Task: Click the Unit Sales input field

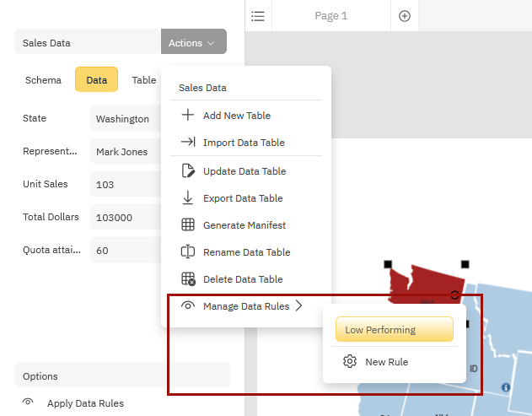Action: coord(125,184)
